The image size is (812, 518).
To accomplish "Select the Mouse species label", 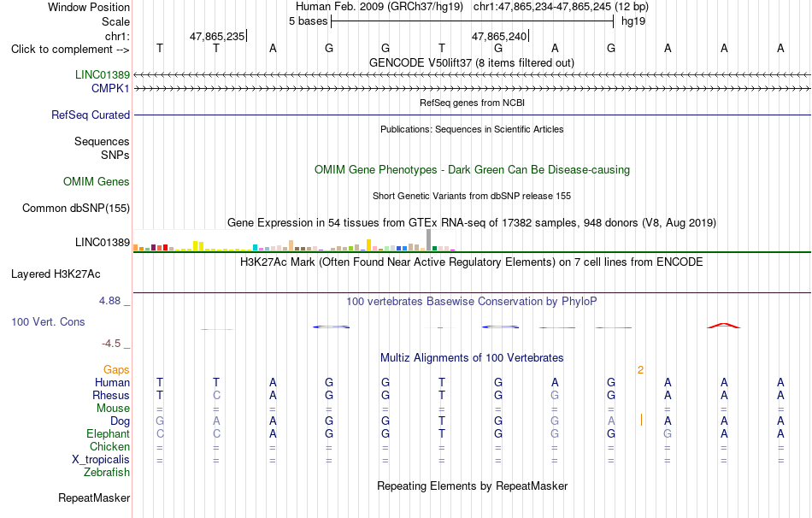I will coord(113,409).
